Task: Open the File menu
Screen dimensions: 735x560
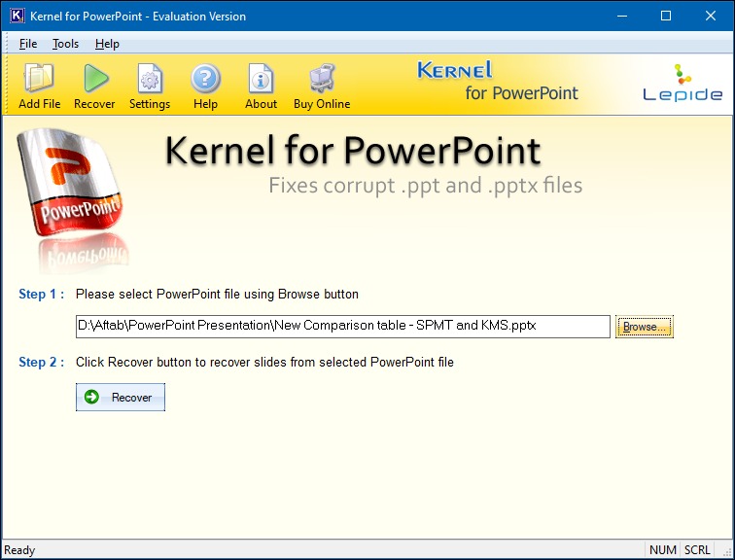Action: pyautogui.click(x=28, y=44)
